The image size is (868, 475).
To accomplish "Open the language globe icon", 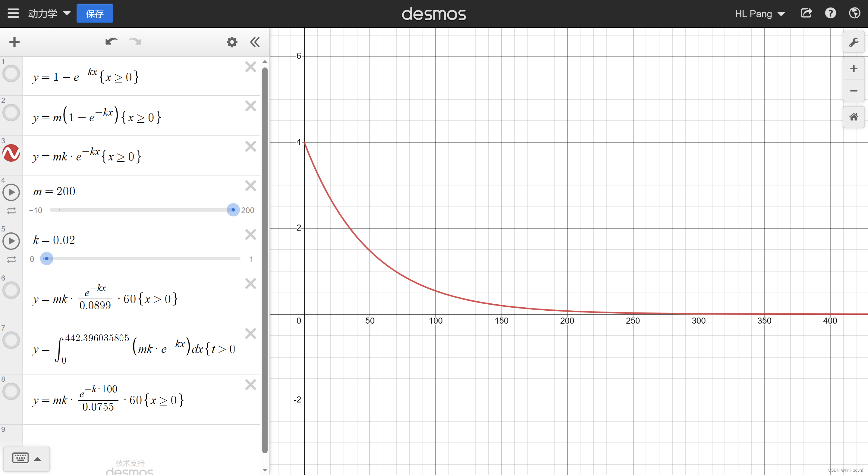I will click(x=854, y=14).
